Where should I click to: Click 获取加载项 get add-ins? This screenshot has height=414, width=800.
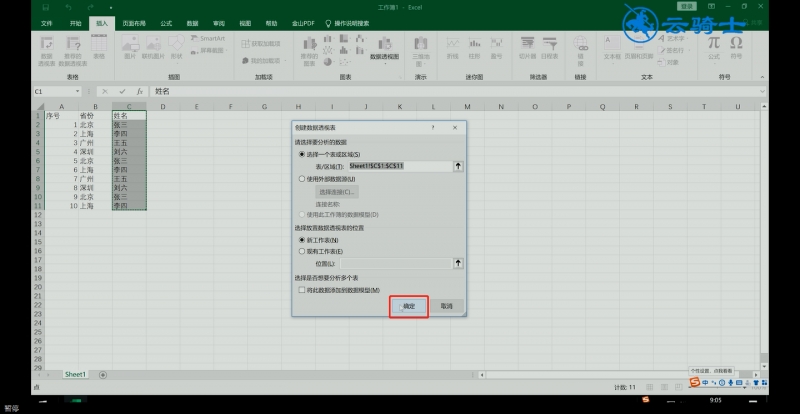coord(261,43)
